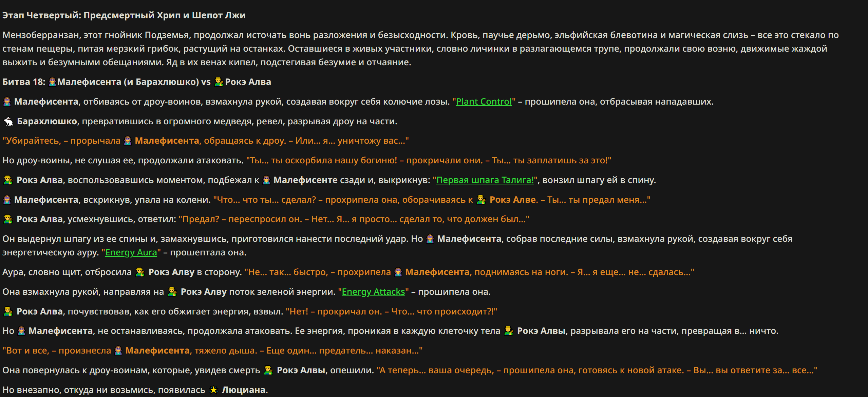868x397 pixels.
Task: Click Рокэ Алве emoji in orange 'ты предал меня' quote
Action: [481, 200]
